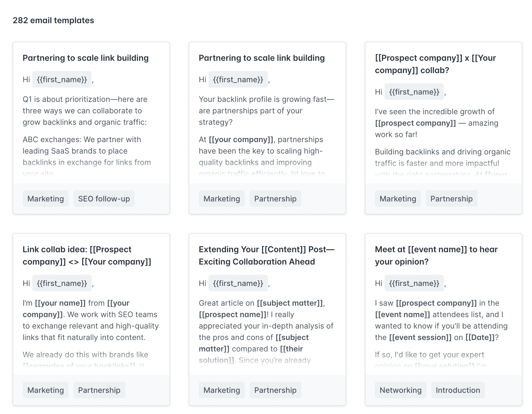The image size is (532, 414).
Task: Click Marketing tag on "Extending Your [[Content]] Post" card
Action: (222, 390)
